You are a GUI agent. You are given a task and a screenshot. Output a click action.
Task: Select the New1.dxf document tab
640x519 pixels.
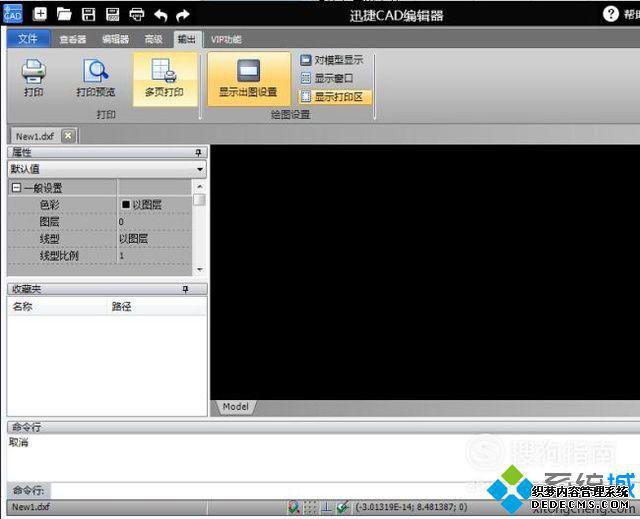[35, 136]
